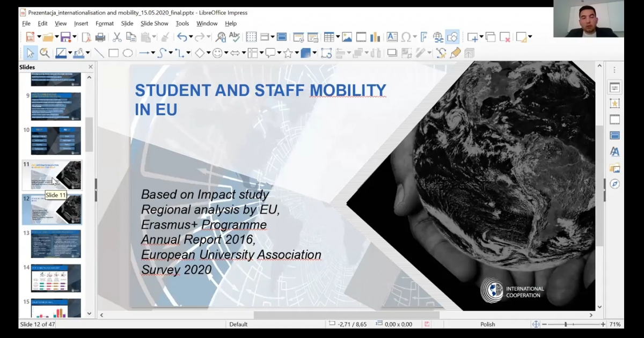Insert a text box from toolbar

coord(392,37)
